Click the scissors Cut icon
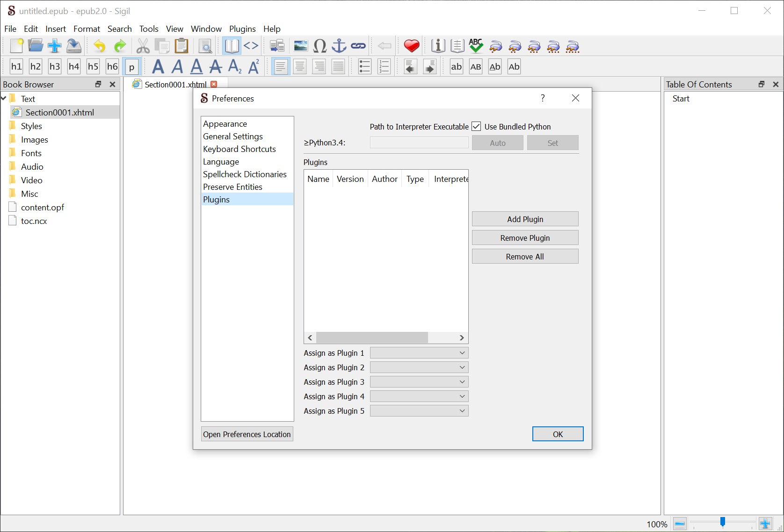Image resolution: width=784 pixels, height=532 pixels. click(x=143, y=46)
